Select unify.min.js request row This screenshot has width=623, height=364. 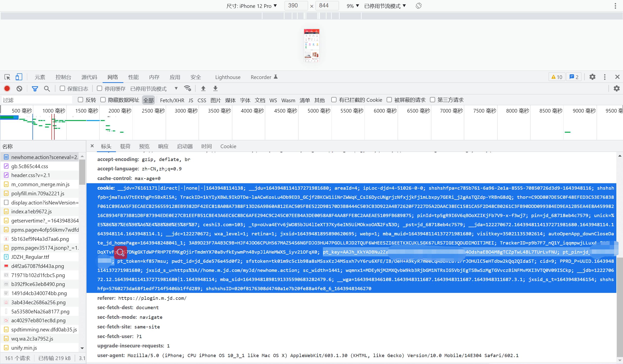40,348
